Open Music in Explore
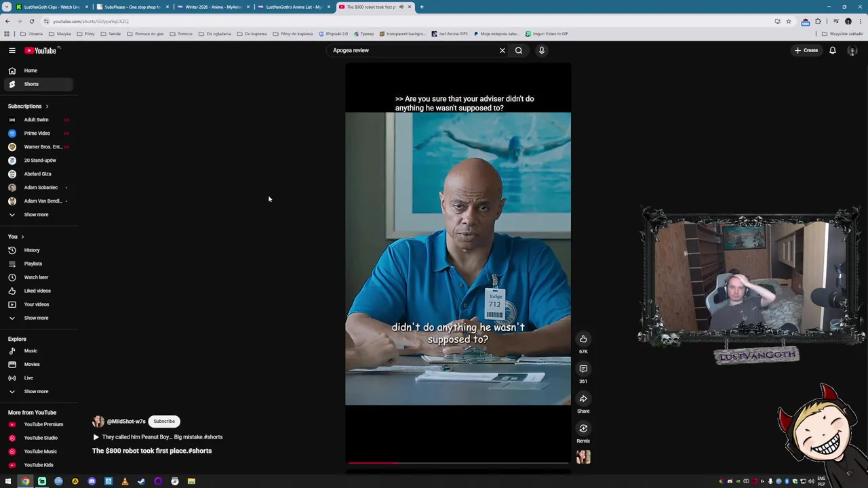The image size is (868, 488). coord(39,350)
